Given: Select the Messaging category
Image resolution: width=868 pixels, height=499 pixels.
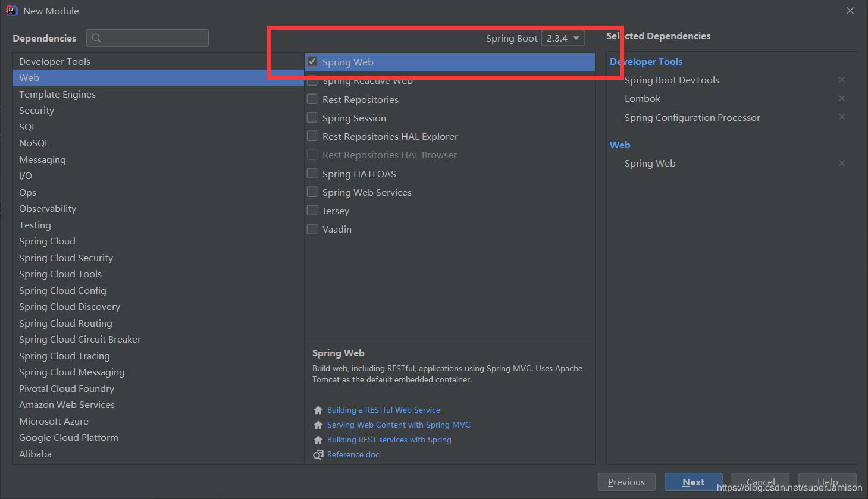Looking at the screenshot, I should [x=158, y=159].
